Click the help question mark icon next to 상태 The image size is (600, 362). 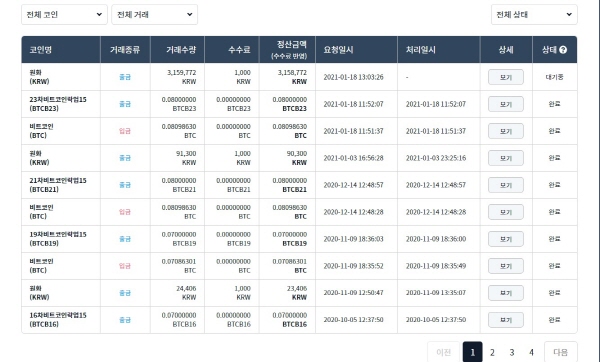click(x=563, y=50)
